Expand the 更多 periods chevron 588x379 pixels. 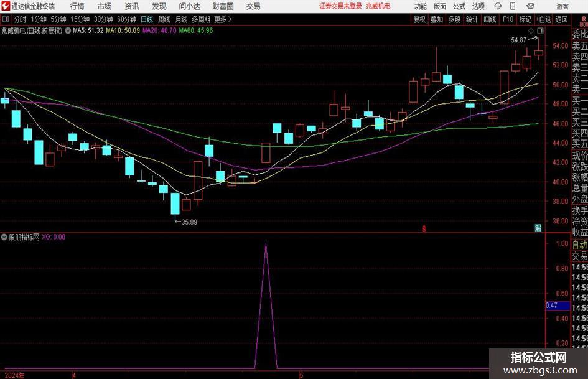click(230, 19)
